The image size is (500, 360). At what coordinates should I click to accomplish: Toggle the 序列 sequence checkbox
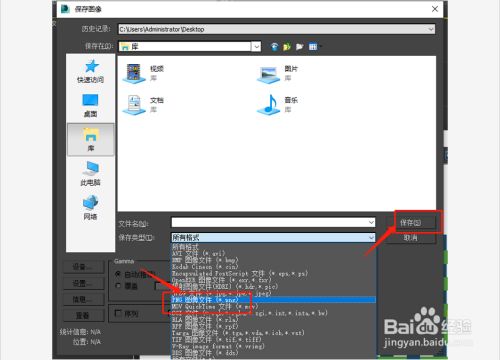[x=118, y=313]
